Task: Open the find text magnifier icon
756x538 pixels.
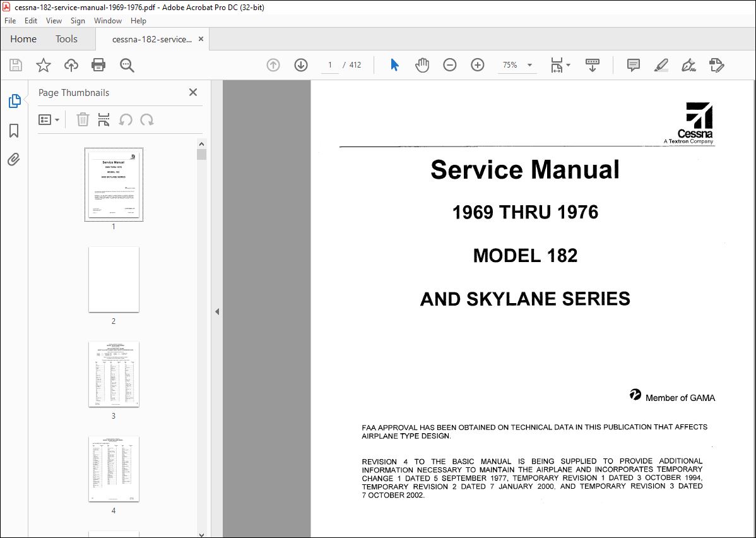Action: (x=127, y=65)
